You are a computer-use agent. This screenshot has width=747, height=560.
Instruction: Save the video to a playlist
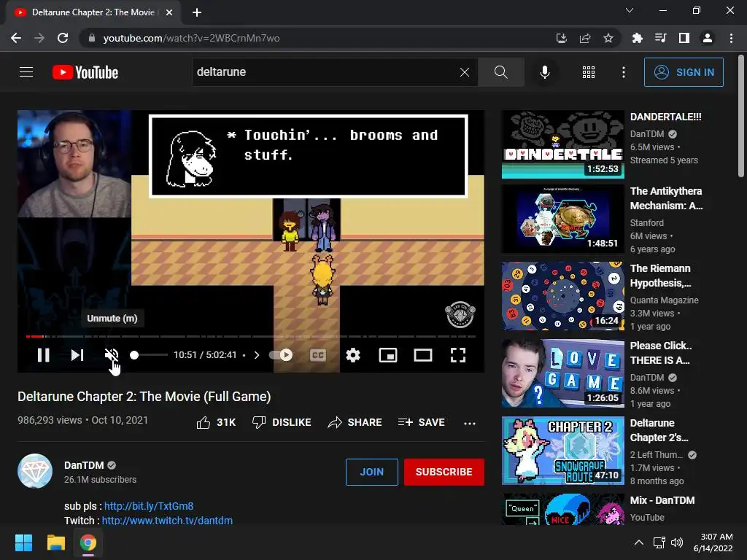coord(422,422)
